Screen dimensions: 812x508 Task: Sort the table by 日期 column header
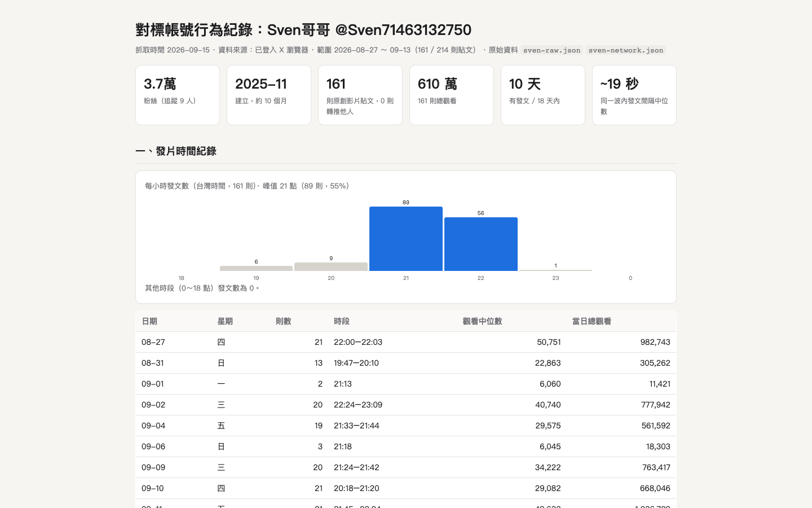149,321
